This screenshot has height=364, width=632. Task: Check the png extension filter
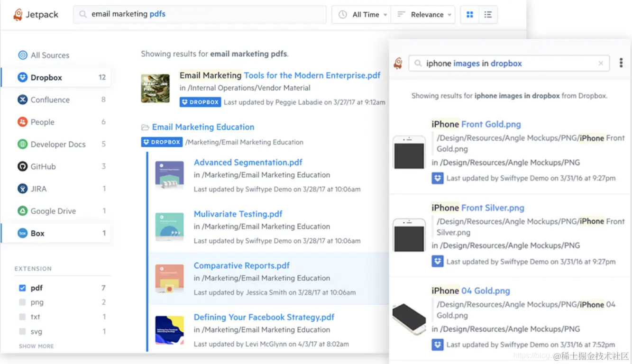pyautogui.click(x=22, y=302)
